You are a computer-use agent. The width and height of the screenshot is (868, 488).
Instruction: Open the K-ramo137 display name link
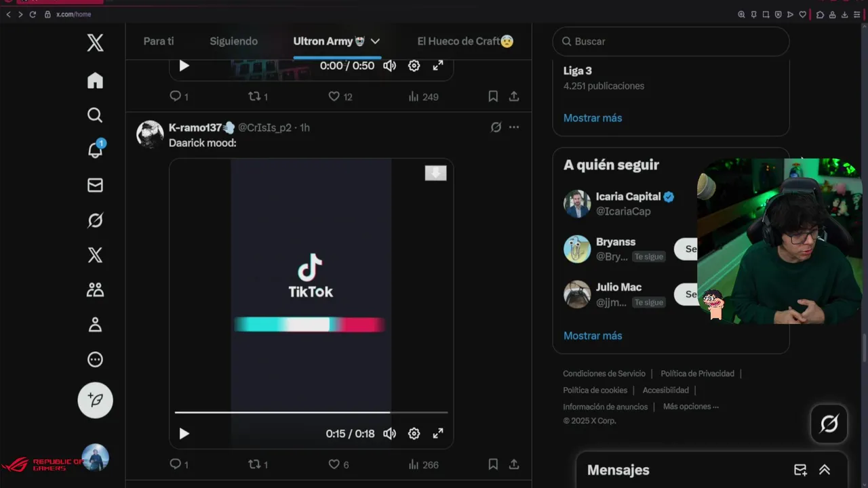[201, 127]
